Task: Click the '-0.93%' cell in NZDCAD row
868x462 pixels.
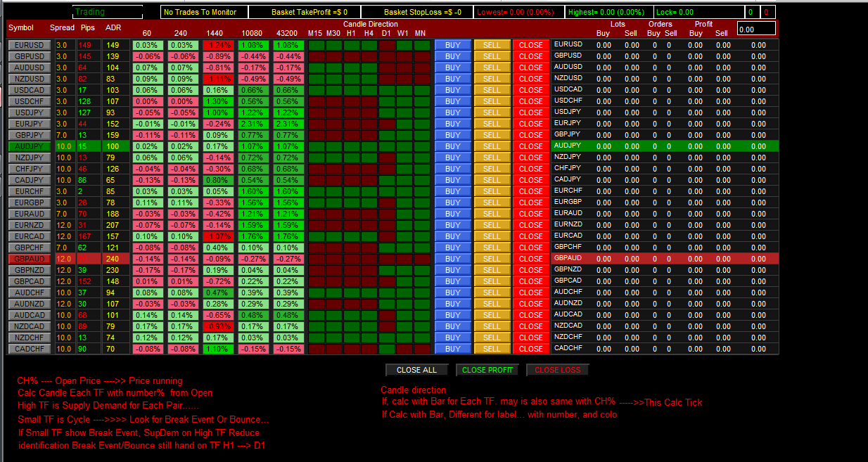Action: tap(217, 326)
